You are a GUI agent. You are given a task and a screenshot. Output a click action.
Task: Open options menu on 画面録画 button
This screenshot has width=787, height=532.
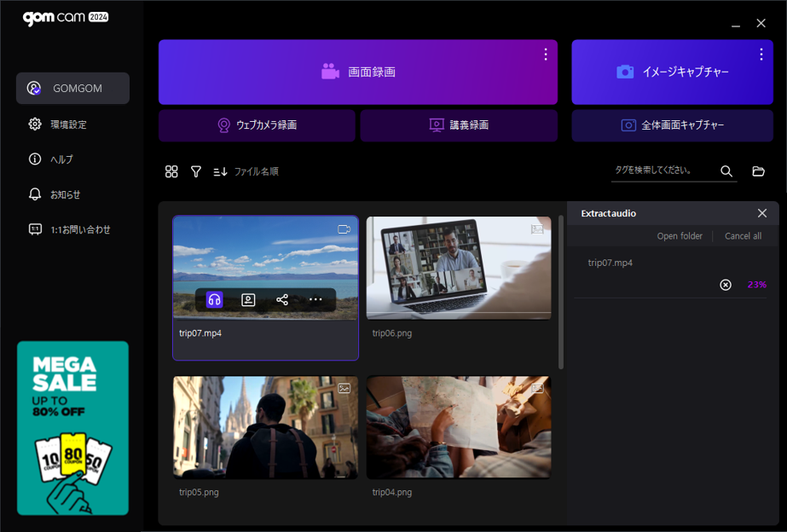(546, 55)
